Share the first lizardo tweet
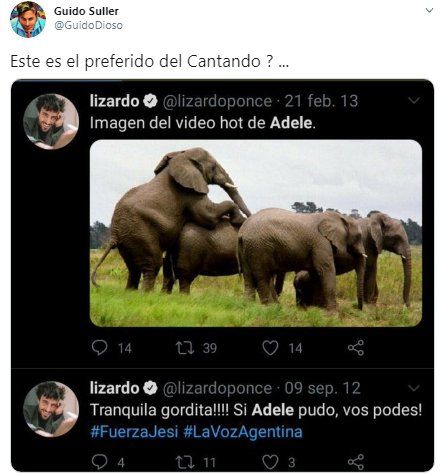 click(356, 348)
